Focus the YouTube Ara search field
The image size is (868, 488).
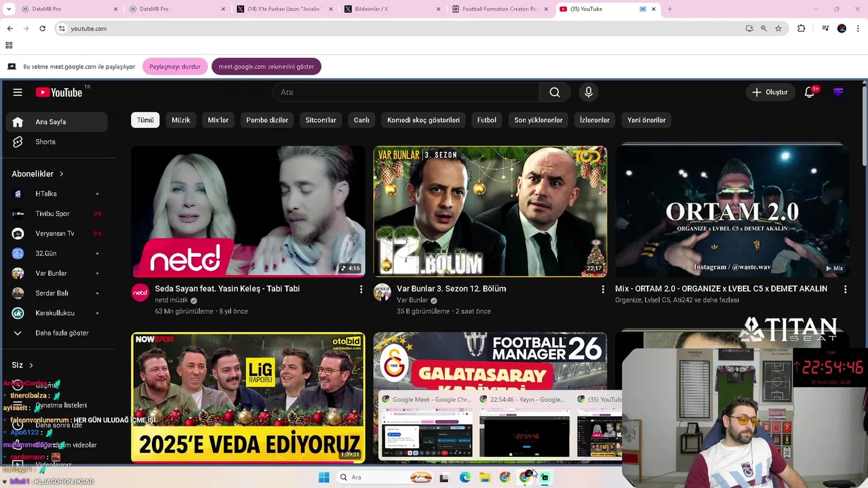point(406,92)
